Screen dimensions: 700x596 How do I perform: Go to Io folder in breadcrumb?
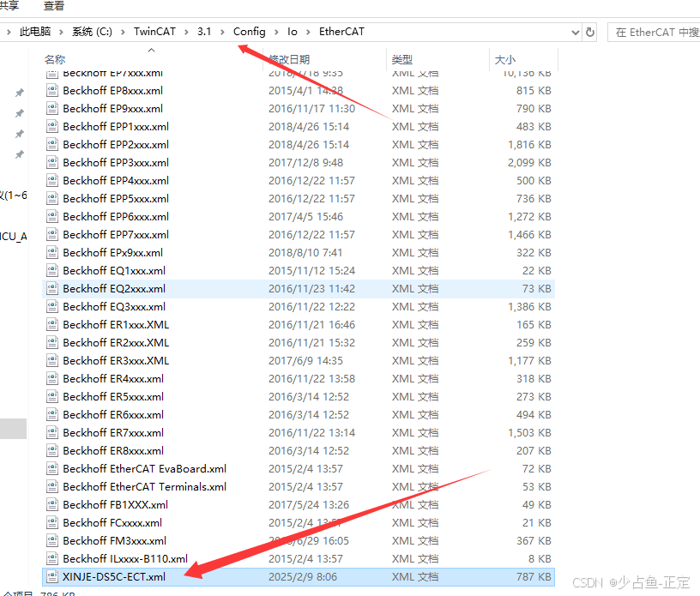coord(292,32)
